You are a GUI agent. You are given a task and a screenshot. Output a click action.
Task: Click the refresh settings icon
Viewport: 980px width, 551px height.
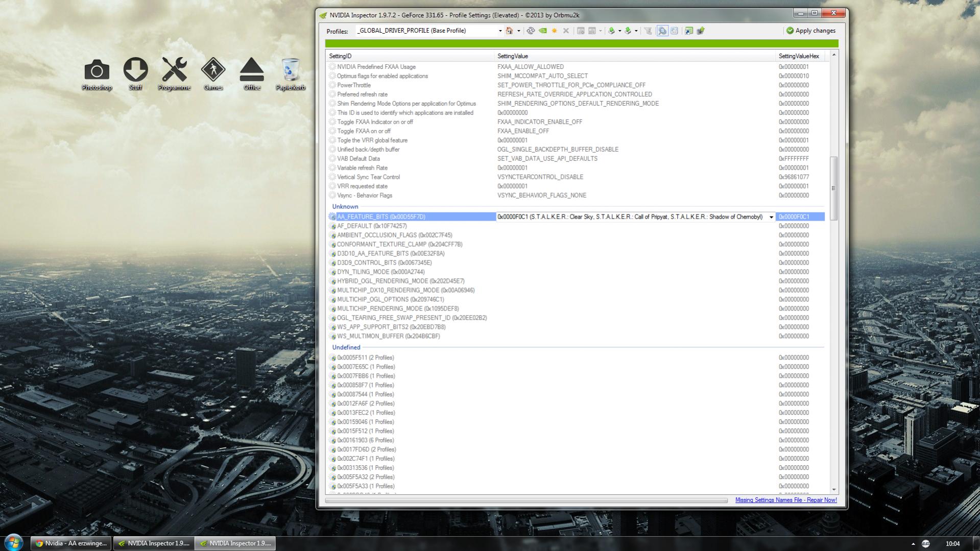(x=531, y=31)
